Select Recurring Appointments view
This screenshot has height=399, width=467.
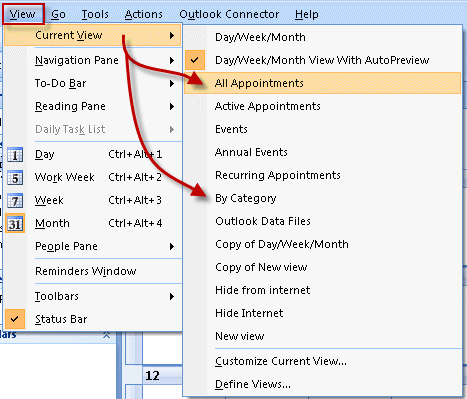tap(323, 175)
